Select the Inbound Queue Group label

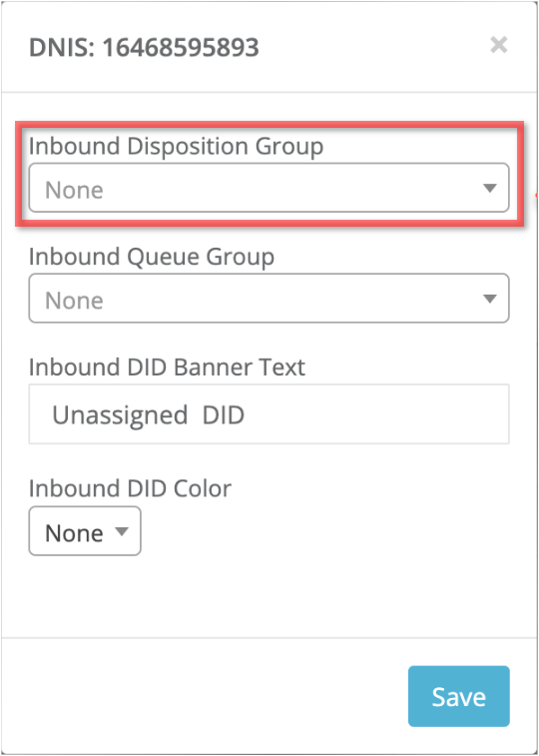click(152, 257)
